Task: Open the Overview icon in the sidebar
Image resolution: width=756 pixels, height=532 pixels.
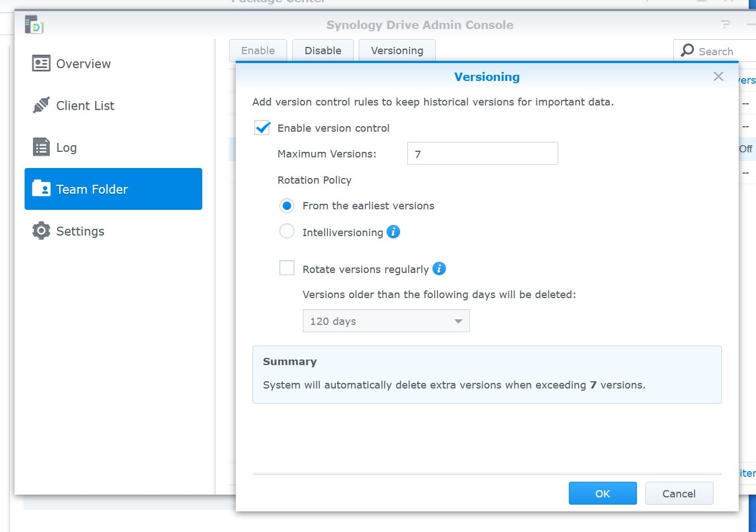Action: click(x=41, y=64)
